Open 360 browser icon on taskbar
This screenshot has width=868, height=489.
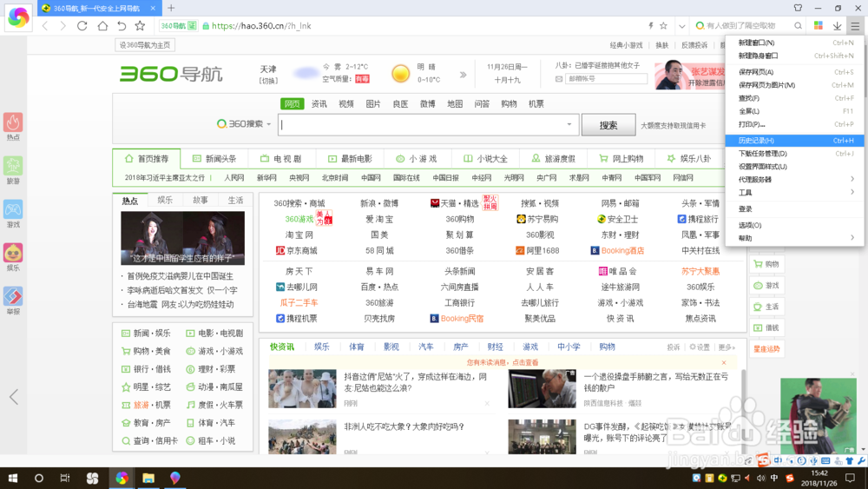122,478
